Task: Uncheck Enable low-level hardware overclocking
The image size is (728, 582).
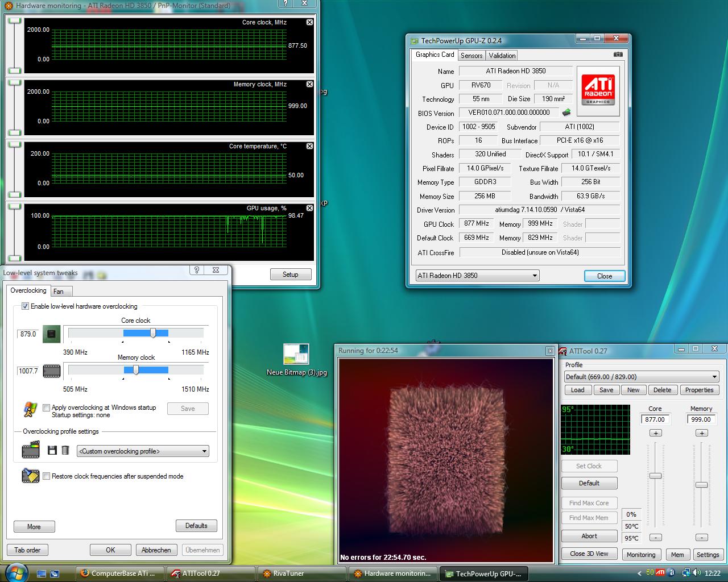Action: click(x=25, y=306)
